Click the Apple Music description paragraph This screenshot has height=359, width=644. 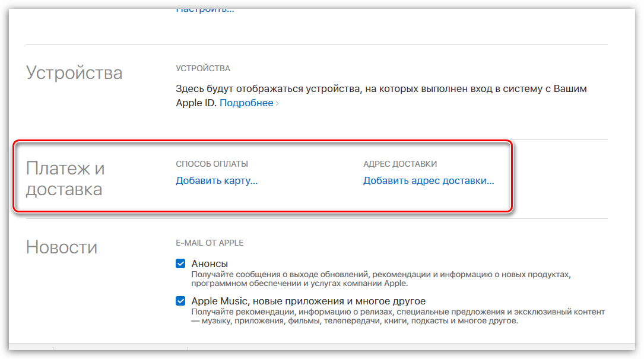click(398, 316)
